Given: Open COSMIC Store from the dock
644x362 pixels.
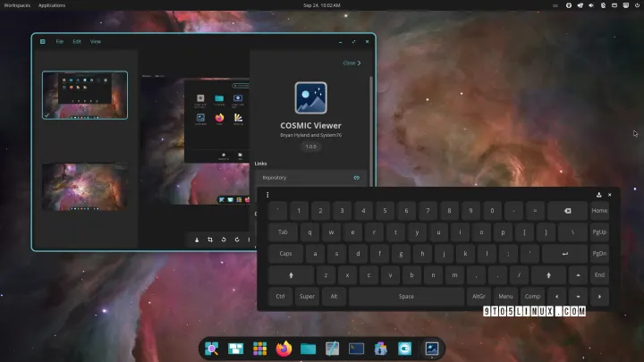Looking at the screenshot, I should [x=380, y=349].
